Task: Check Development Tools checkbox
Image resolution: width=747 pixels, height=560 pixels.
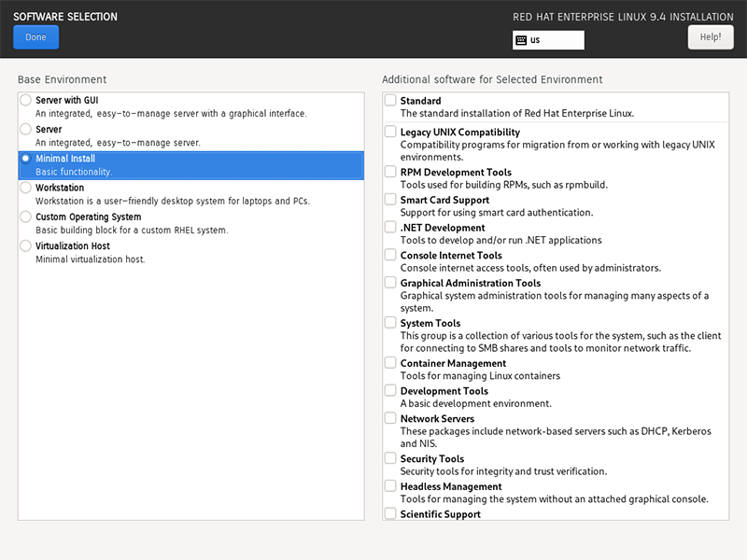Action: tap(390, 390)
